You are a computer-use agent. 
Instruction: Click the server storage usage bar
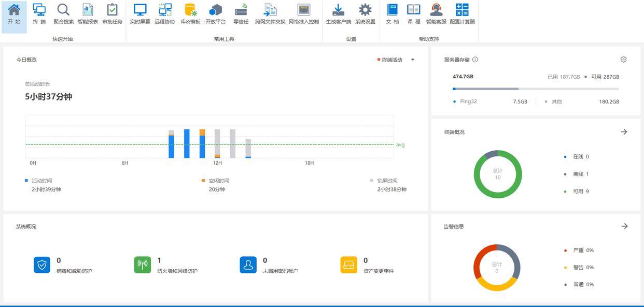point(535,89)
